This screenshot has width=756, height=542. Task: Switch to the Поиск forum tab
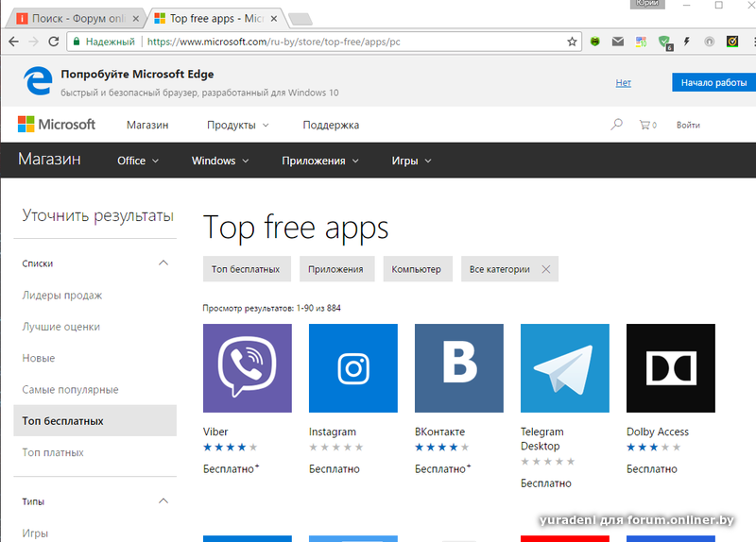[x=77, y=18]
